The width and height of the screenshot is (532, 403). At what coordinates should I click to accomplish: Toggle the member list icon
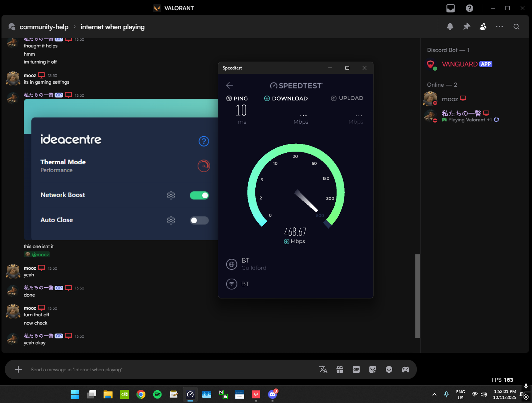[483, 27]
